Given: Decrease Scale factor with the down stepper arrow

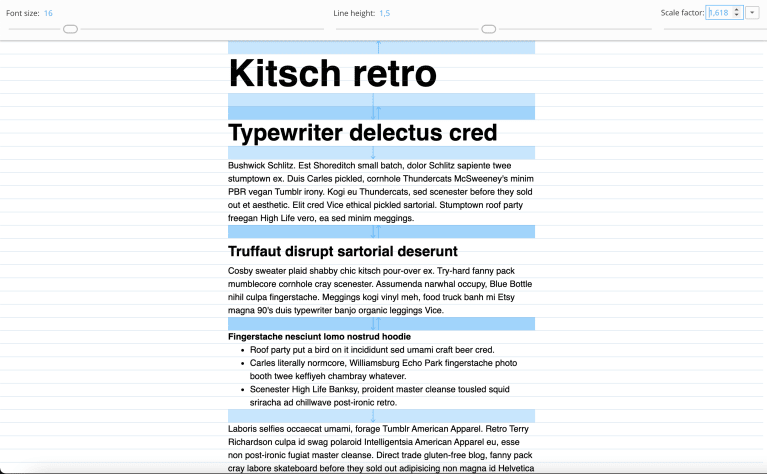Looking at the screenshot, I should (x=737, y=16).
